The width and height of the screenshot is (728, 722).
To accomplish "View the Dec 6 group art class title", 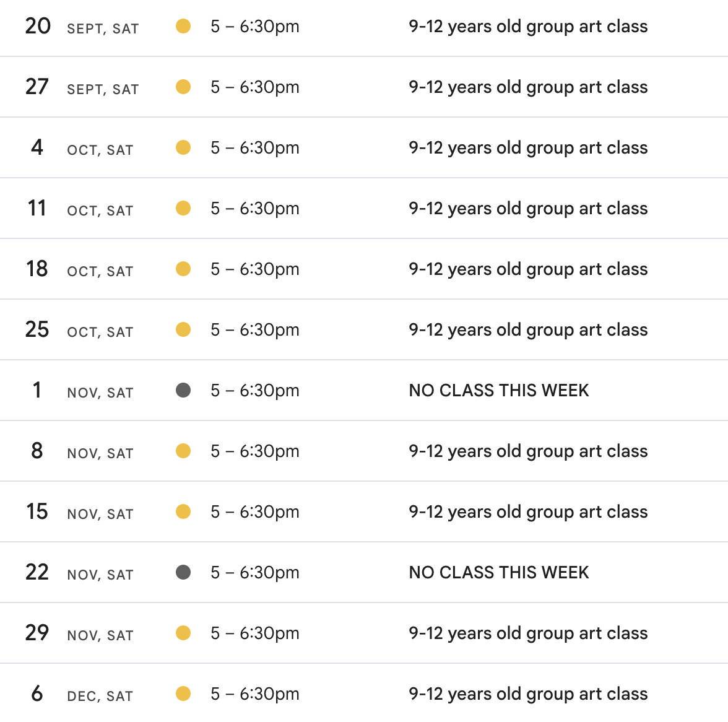I will click(x=528, y=694).
